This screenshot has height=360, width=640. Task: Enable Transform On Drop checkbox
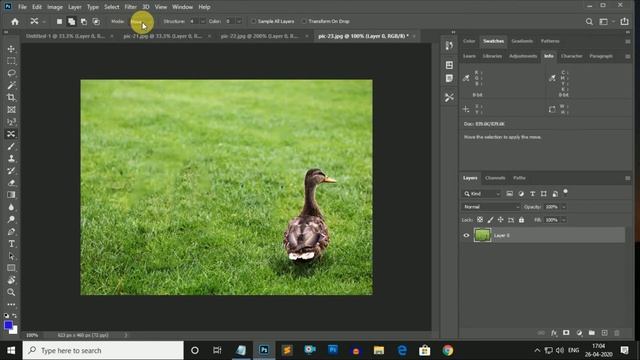[304, 21]
